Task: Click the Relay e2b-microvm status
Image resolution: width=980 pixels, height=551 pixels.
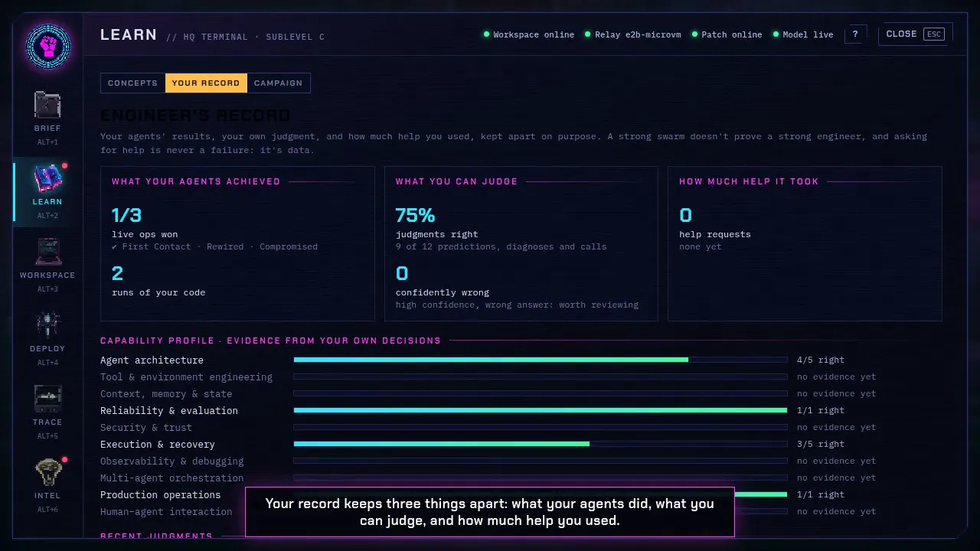Action: tap(632, 34)
